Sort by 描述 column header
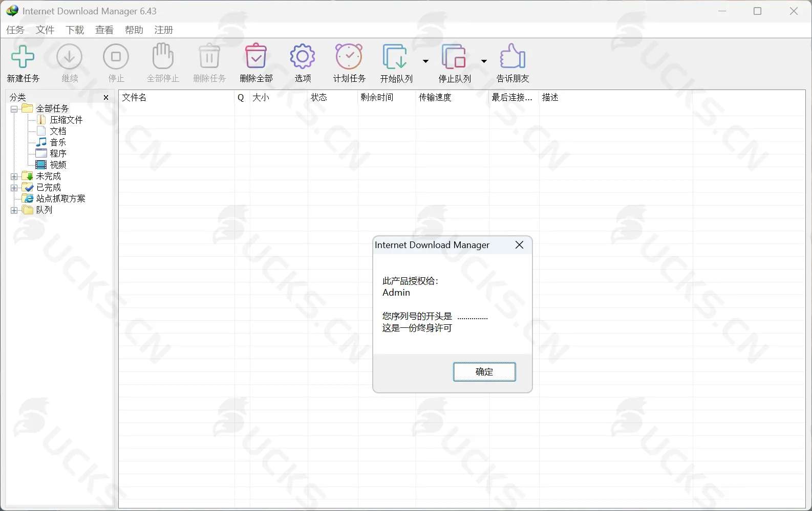Screen dimensions: 812x511 (616, 97)
